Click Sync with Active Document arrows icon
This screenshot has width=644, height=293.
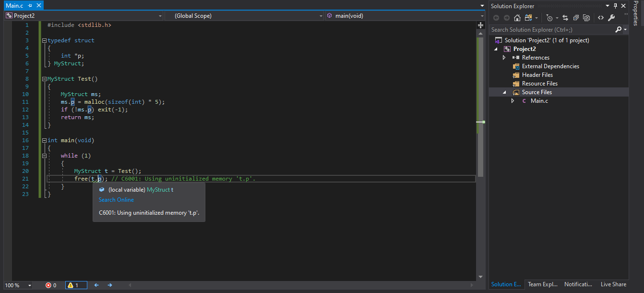coord(565,18)
